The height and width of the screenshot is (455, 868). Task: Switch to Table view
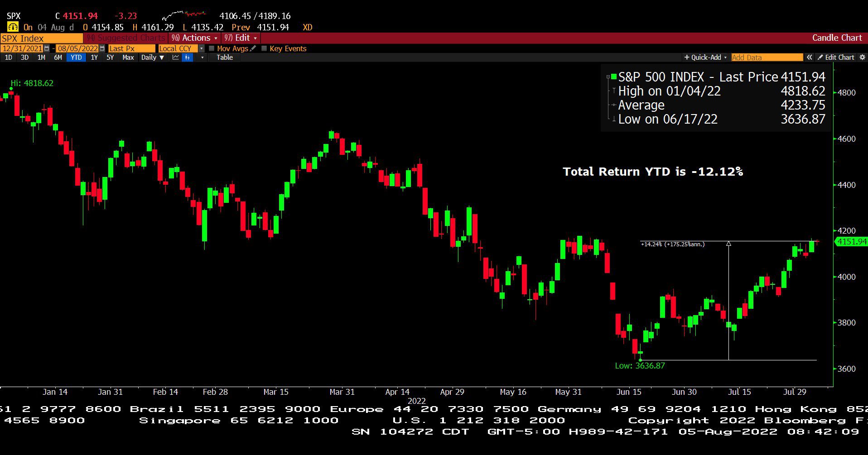click(x=225, y=57)
